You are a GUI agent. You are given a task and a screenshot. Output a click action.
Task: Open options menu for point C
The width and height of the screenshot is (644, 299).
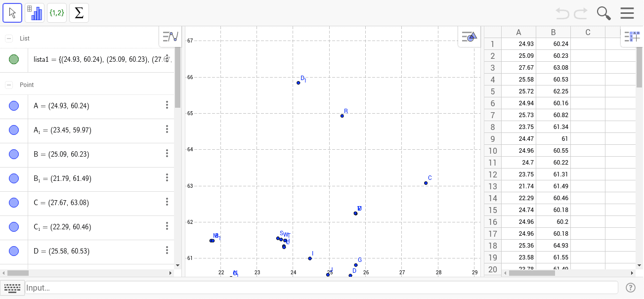[x=167, y=202]
